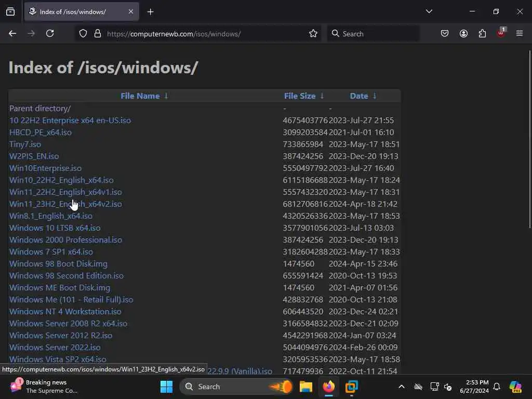The width and height of the screenshot is (532, 399).
Task: Download Win10_22H2_English_x64.iso
Action: click(x=61, y=180)
